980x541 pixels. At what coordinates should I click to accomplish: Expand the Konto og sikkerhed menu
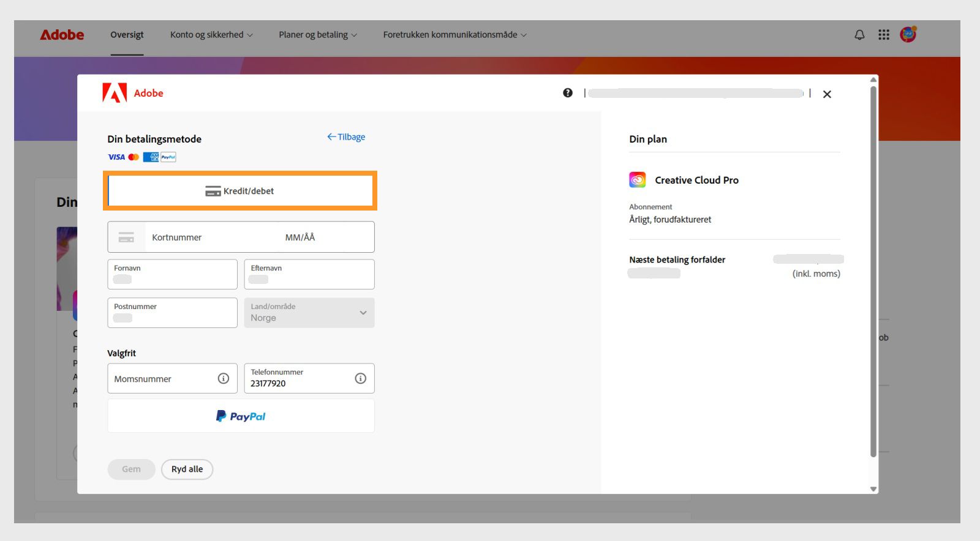point(211,35)
